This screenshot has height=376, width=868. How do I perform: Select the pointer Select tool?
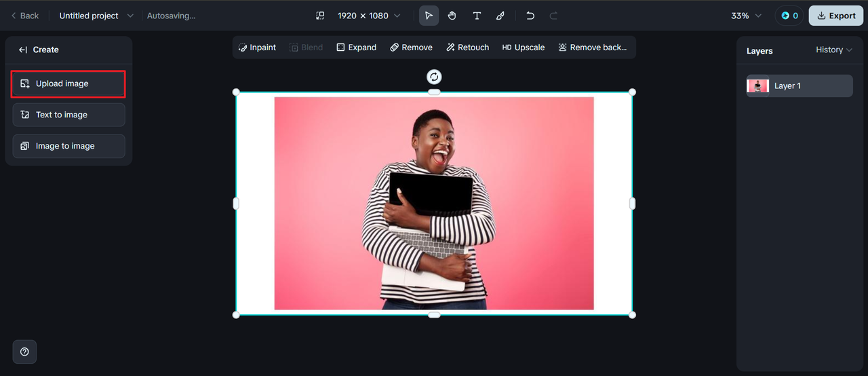(x=429, y=16)
